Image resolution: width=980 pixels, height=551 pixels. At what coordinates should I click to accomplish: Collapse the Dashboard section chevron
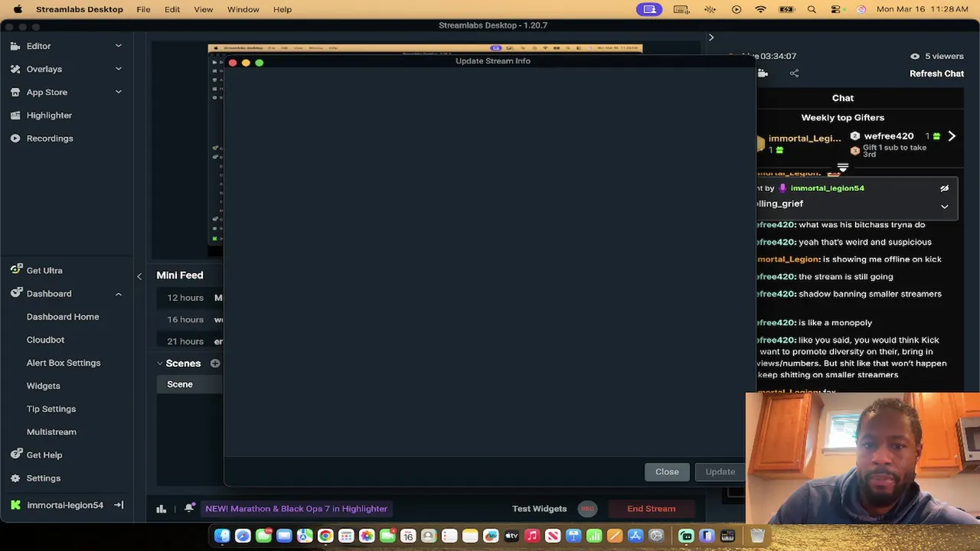point(119,294)
